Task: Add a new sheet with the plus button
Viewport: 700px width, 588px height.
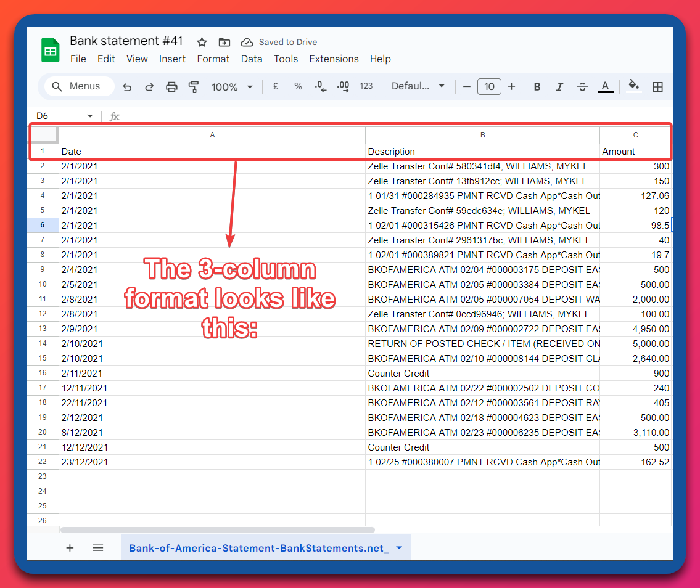Action: coord(70,547)
